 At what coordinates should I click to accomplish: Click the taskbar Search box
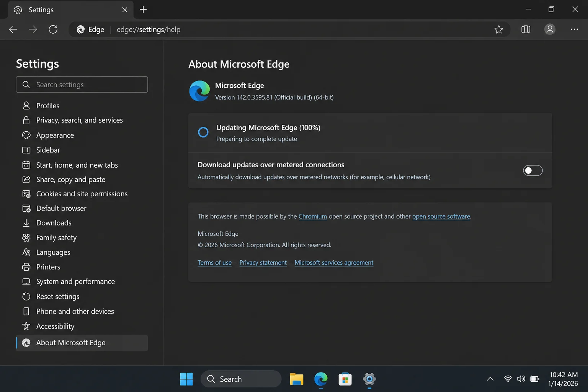click(241, 379)
